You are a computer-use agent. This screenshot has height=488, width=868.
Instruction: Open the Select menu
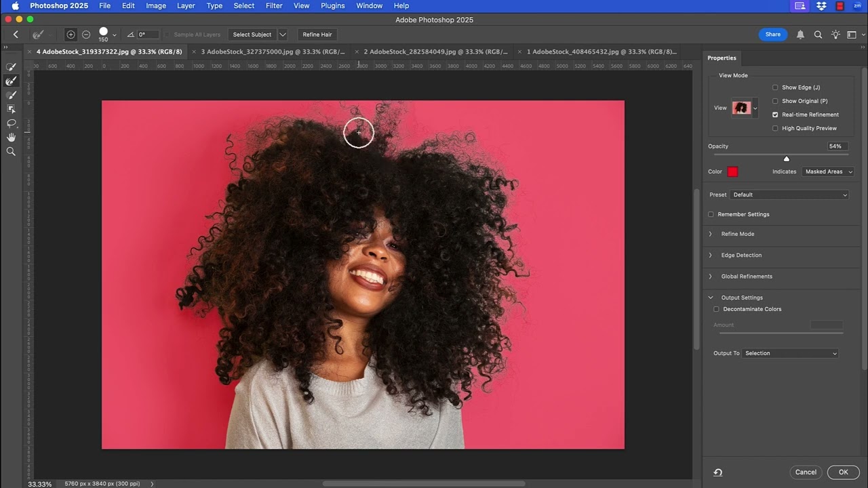click(x=244, y=5)
